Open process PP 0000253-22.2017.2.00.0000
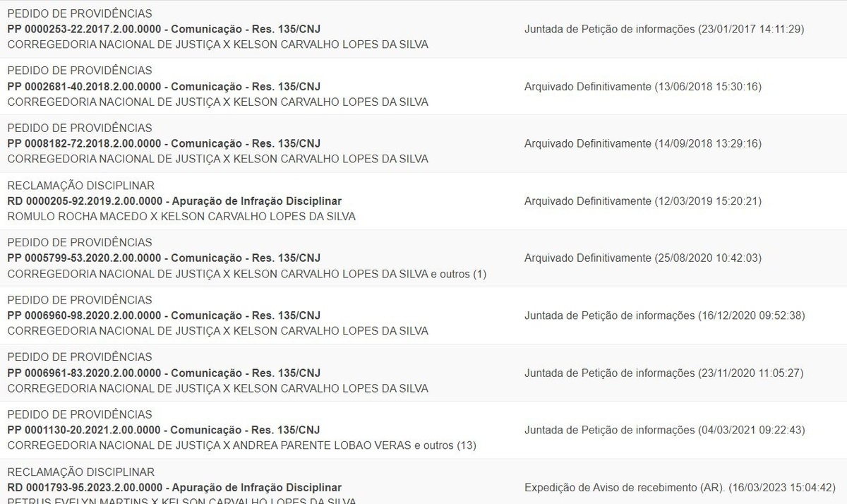 point(164,29)
